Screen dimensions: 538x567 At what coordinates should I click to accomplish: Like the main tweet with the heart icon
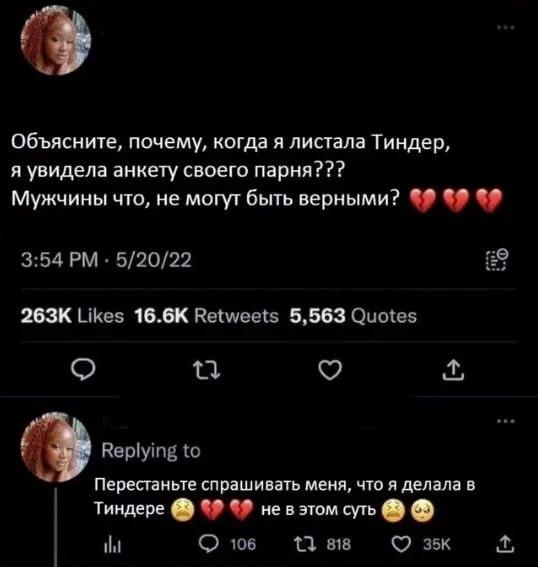(x=330, y=370)
